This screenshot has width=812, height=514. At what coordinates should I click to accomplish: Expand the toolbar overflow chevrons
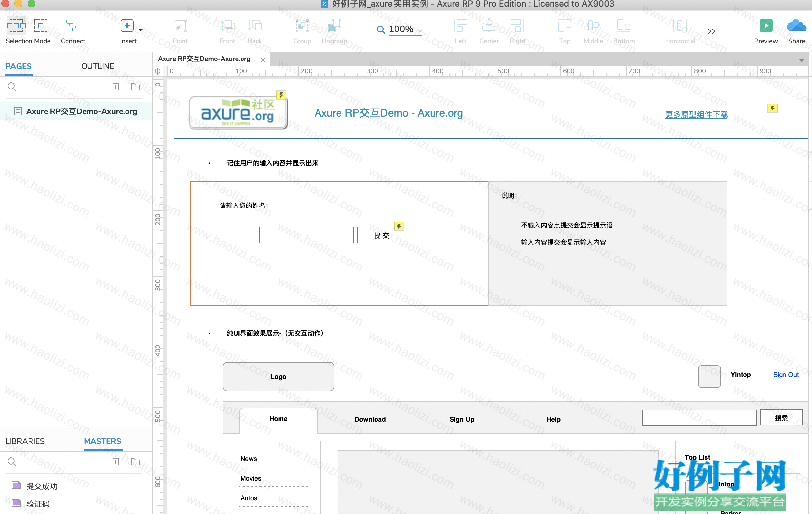pos(711,31)
